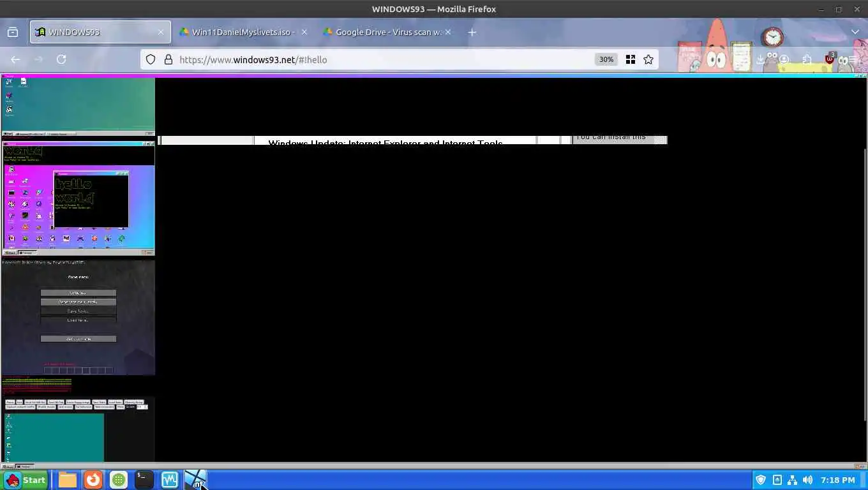
Task: Close the WINDOWS93 tab
Action: [161, 32]
